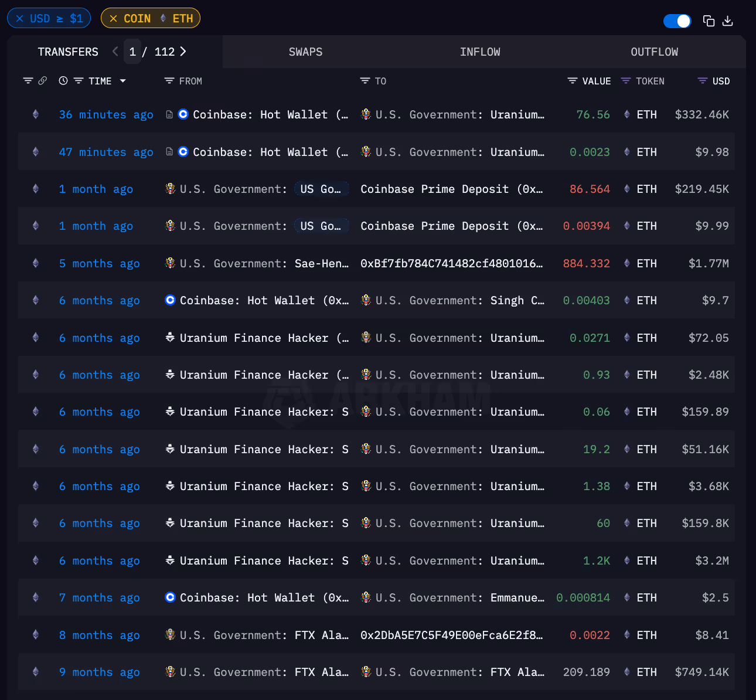Click the ETH token in the $219.45K row
The width and height of the screenshot is (756, 700).
646,189
